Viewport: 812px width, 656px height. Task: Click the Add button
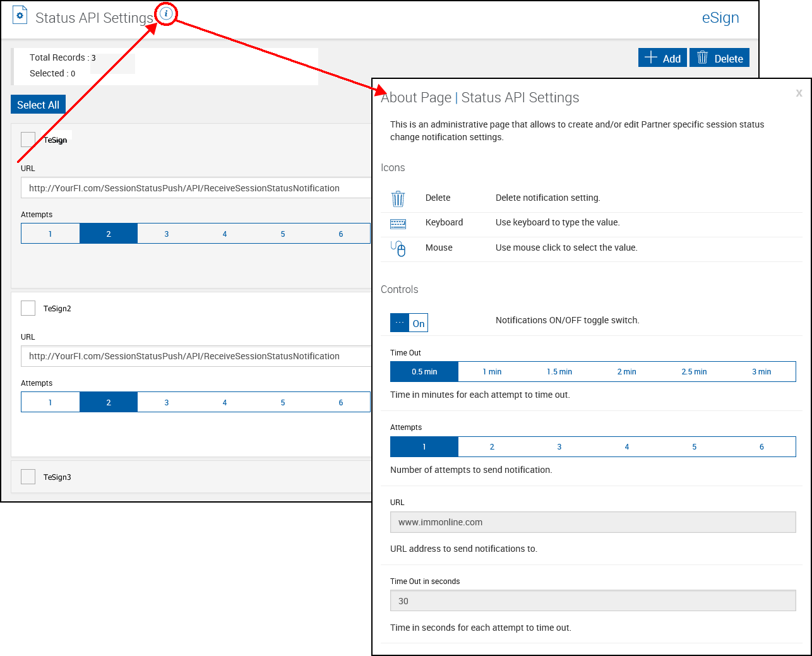coord(662,57)
